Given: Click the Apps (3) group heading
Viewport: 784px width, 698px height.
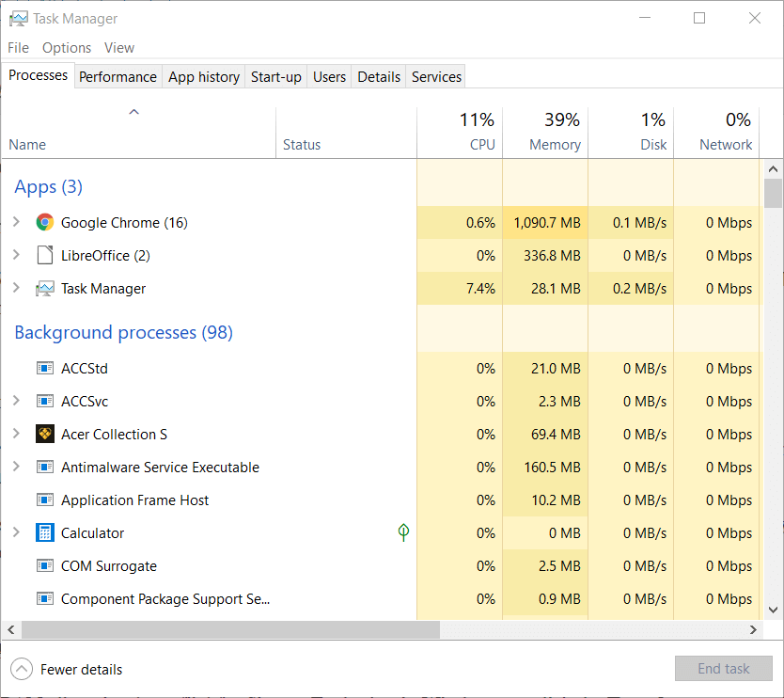Looking at the screenshot, I should (x=49, y=186).
